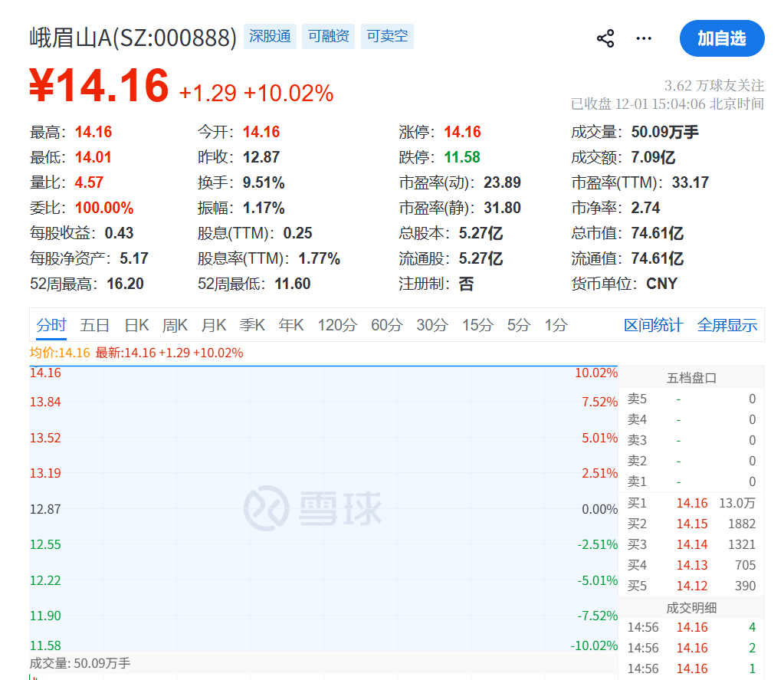
Task: Click the share icon
Action: (605, 39)
